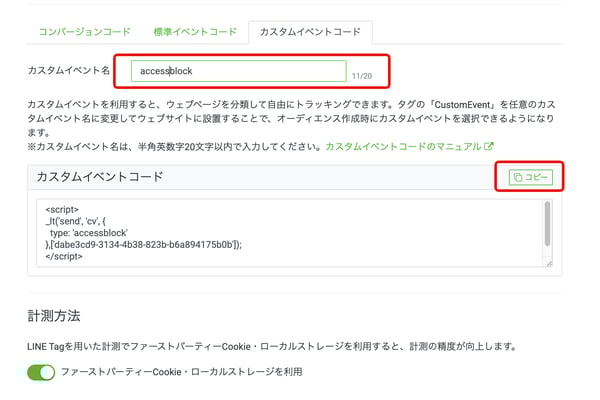The height and width of the screenshot is (400, 600).
Task: Click the line type: 'accessblock'
Action: pyautogui.click(x=89, y=233)
